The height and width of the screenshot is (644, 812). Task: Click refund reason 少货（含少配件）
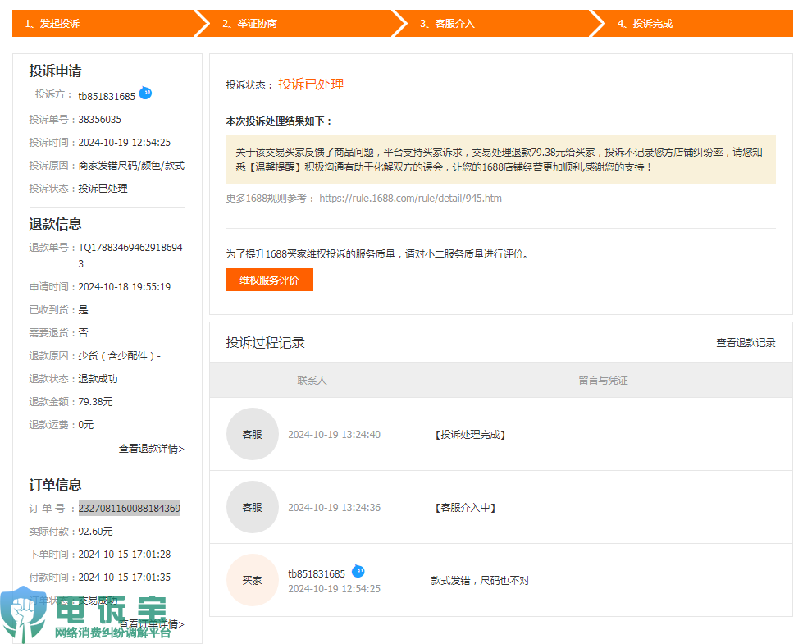click(119, 355)
